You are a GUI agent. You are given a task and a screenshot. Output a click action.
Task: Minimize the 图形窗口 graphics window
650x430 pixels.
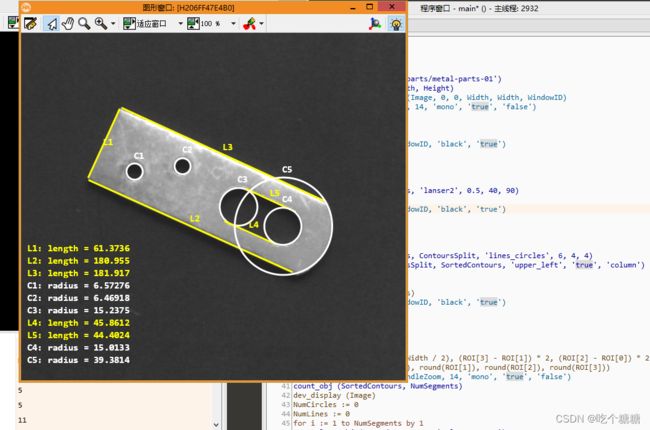353,7
